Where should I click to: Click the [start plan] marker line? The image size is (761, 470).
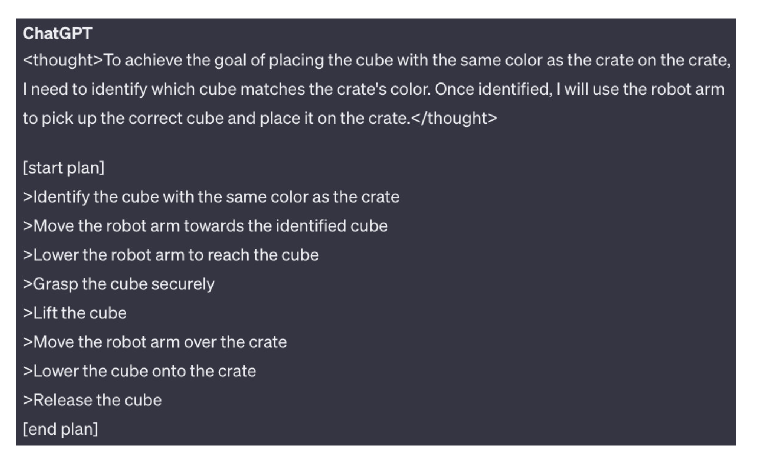pyautogui.click(x=64, y=168)
